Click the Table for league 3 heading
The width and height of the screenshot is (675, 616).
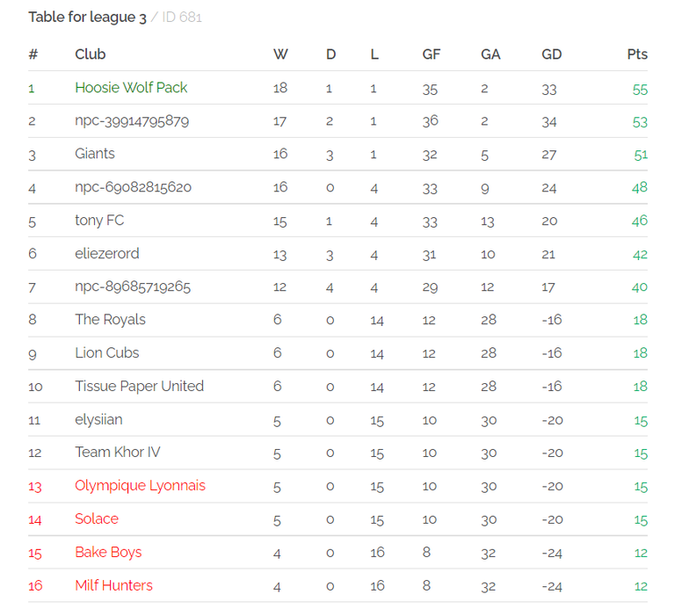(x=87, y=18)
